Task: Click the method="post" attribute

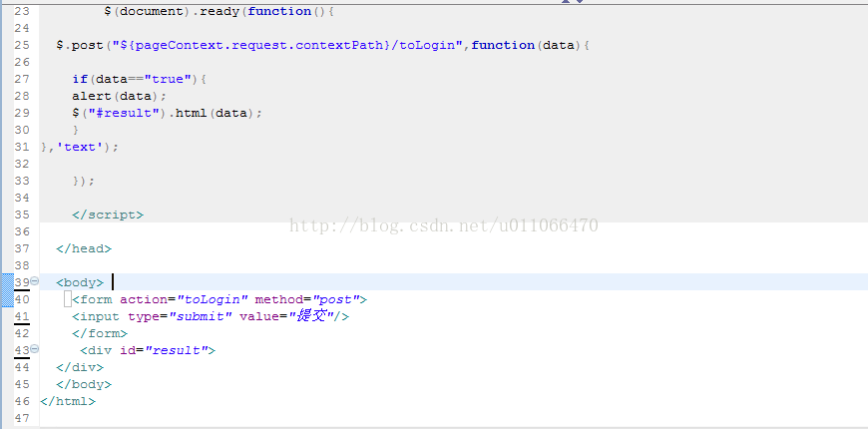Action: pos(306,299)
